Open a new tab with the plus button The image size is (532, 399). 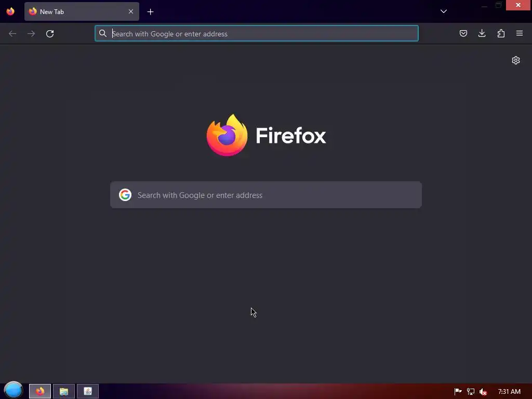click(150, 12)
